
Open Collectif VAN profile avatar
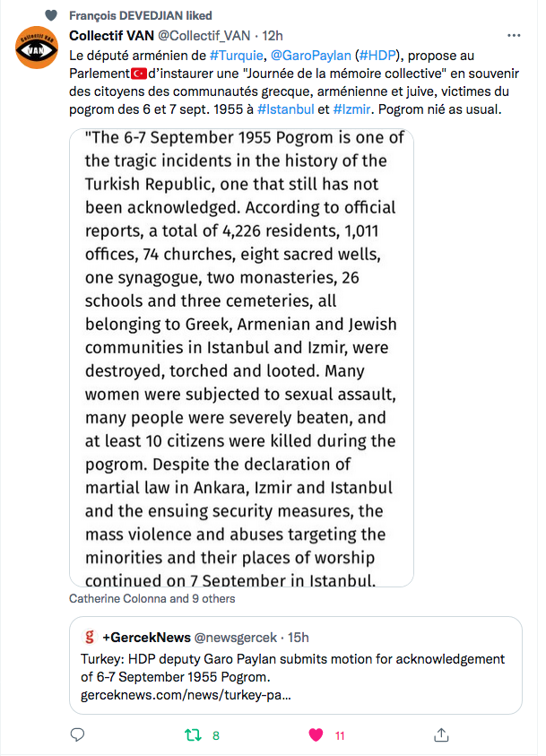37,48
